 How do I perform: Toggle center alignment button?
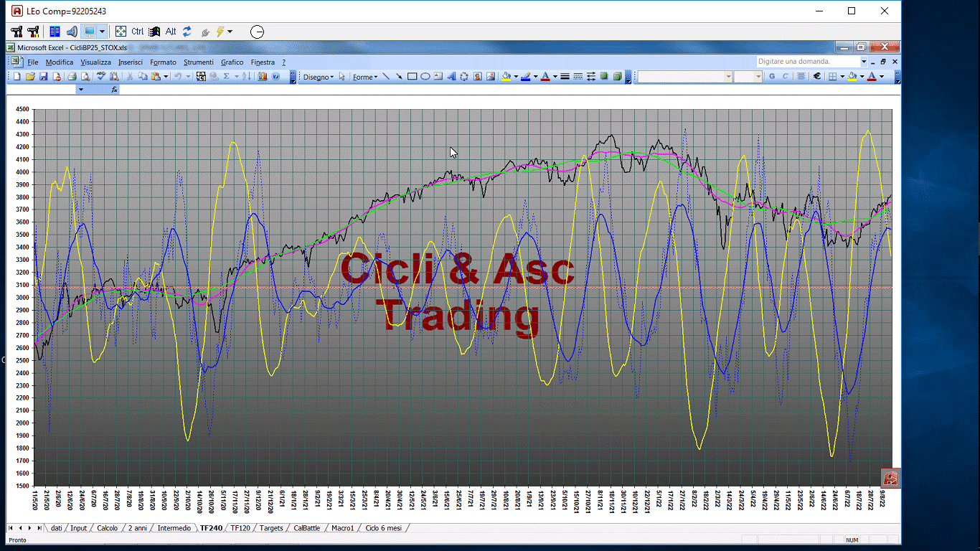click(801, 76)
